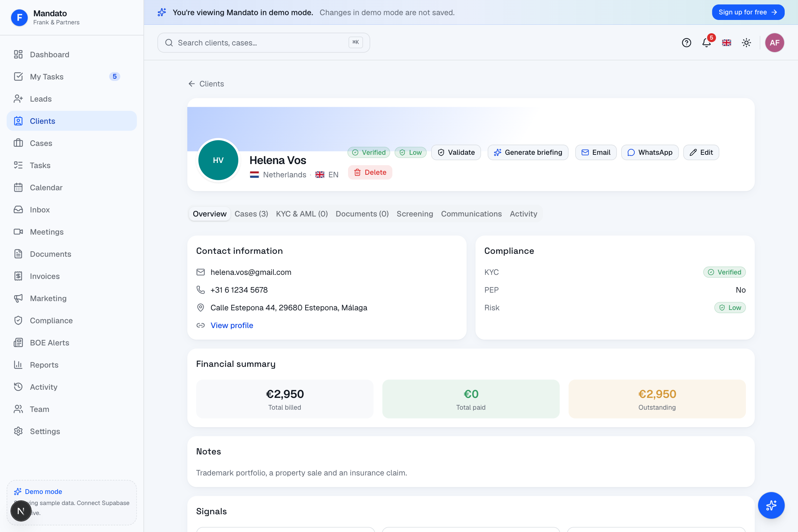
Task: Edit the client profile
Action: pyautogui.click(x=701, y=152)
